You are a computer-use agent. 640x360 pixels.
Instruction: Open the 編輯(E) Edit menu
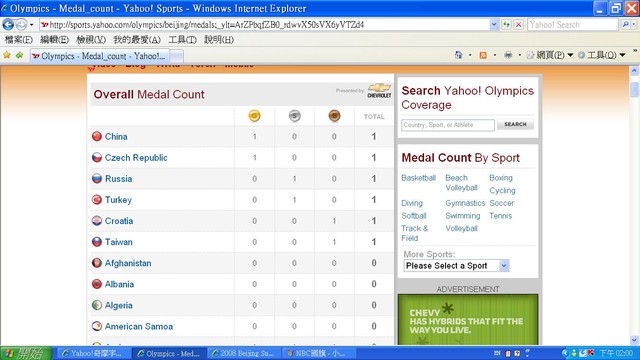pyautogui.click(x=54, y=40)
